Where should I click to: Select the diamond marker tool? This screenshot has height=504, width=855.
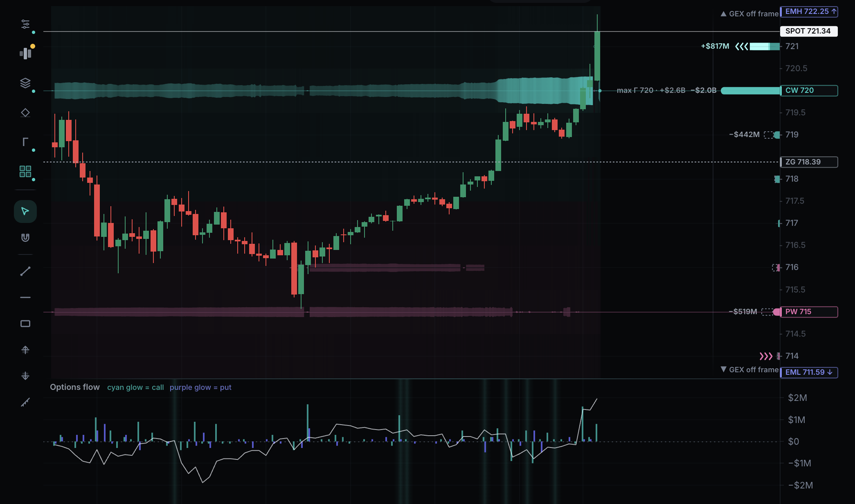(x=25, y=112)
